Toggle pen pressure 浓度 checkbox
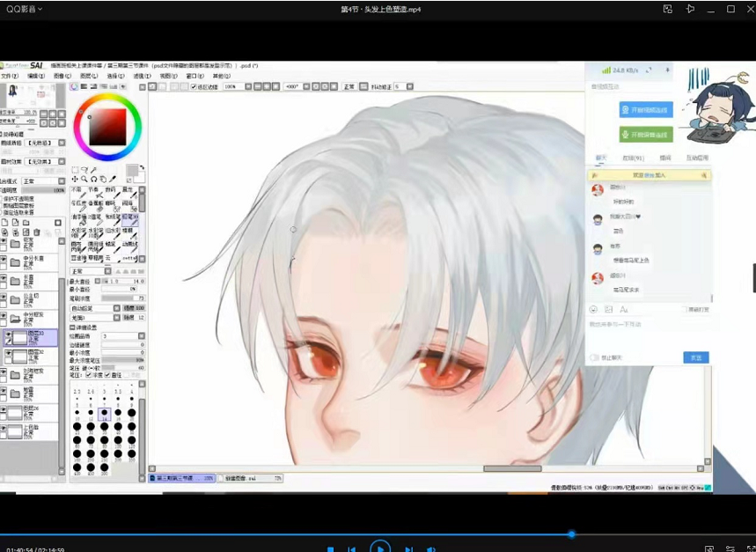Screen dimensions: 756x552 pos(89,374)
